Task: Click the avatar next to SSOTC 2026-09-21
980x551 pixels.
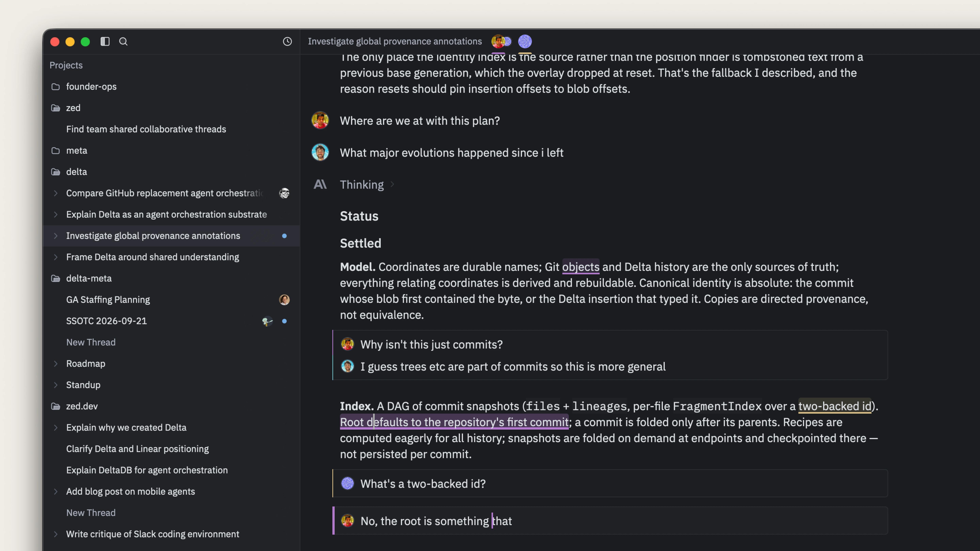Action: pyautogui.click(x=267, y=321)
